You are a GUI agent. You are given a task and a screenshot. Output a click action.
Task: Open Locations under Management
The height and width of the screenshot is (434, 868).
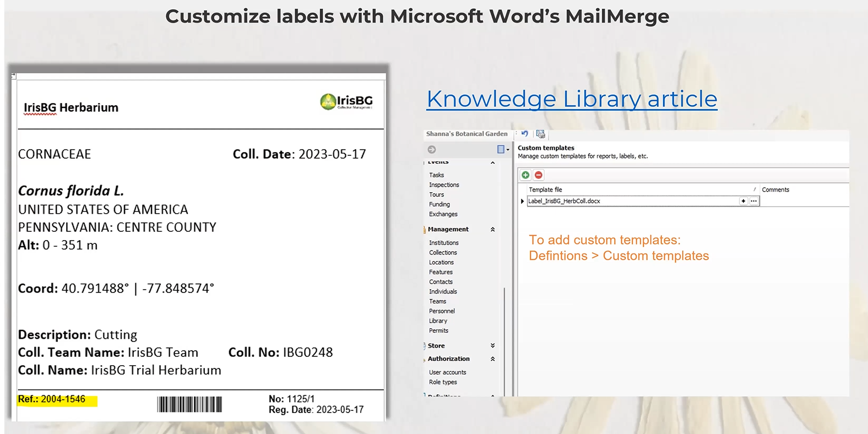coord(441,263)
